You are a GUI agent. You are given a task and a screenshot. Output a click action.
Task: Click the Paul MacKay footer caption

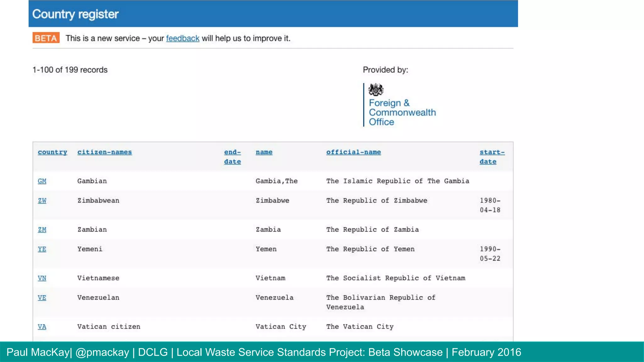(264, 352)
